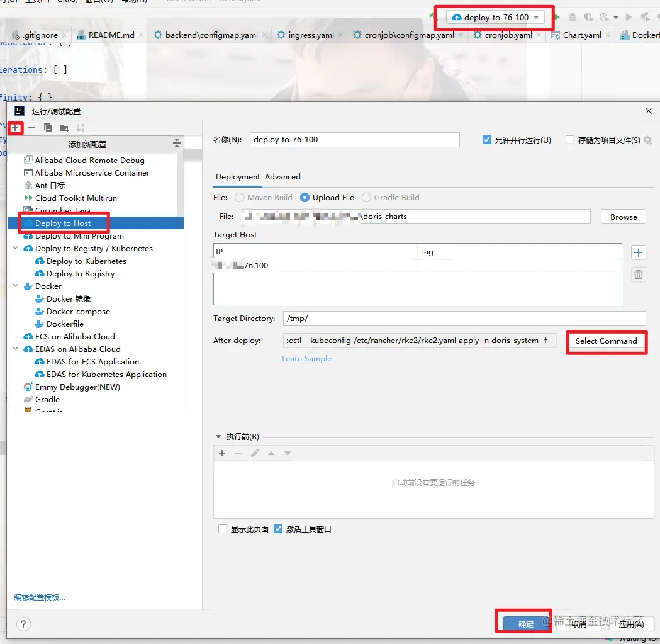Open deploy-to-76-100 run configuration dropdown
This screenshot has width=660, height=644.
click(x=495, y=17)
